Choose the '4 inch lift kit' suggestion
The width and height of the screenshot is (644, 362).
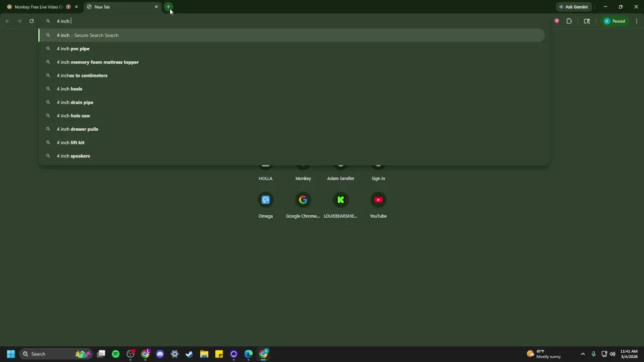[x=292, y=143]
